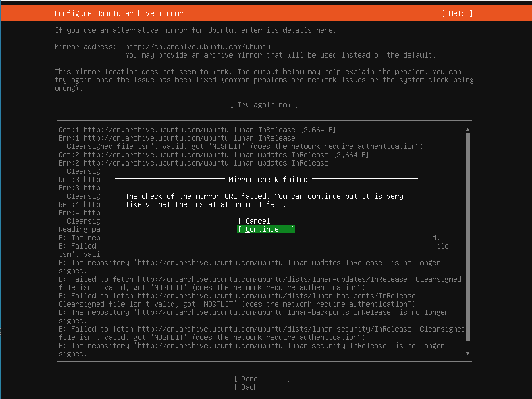This screenshot has width=532, height=399.
Task: Click the 'Err:2' lunar-updates InRelease log line
Action: click(x=194, y=163)
